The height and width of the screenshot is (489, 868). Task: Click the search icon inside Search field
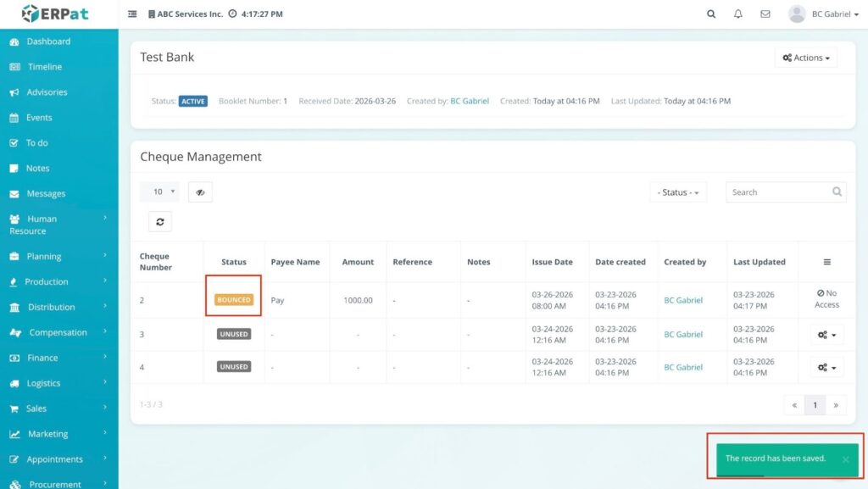point(837,192)
